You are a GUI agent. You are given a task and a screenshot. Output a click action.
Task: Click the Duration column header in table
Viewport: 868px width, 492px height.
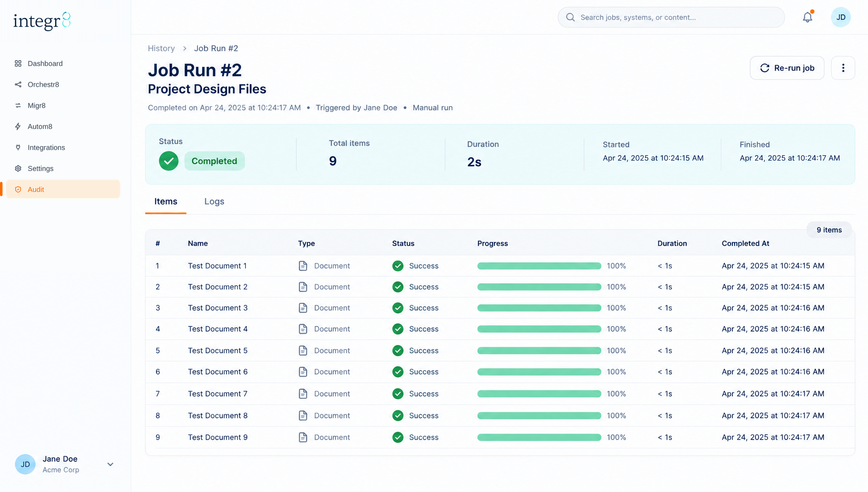672,243
